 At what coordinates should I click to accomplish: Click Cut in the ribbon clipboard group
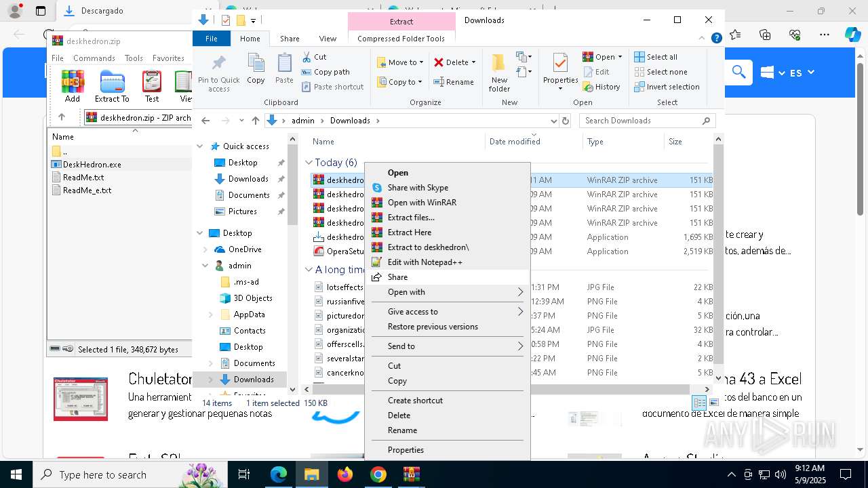314,57
